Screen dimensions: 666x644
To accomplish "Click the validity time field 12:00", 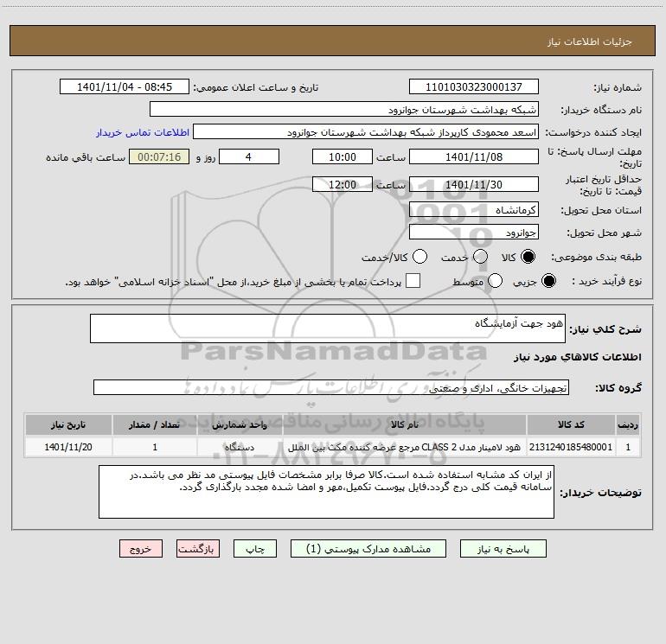I will [x=343, y=184].
